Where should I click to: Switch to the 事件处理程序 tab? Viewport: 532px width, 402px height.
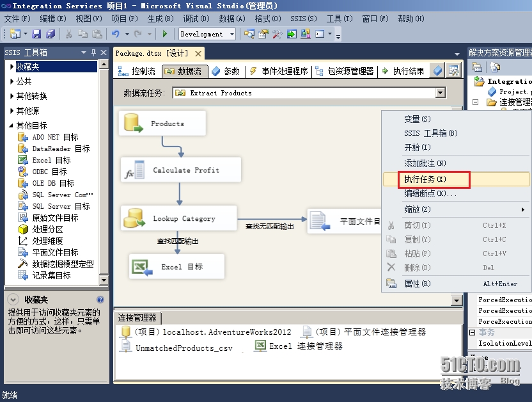click(x=279, y=71)
